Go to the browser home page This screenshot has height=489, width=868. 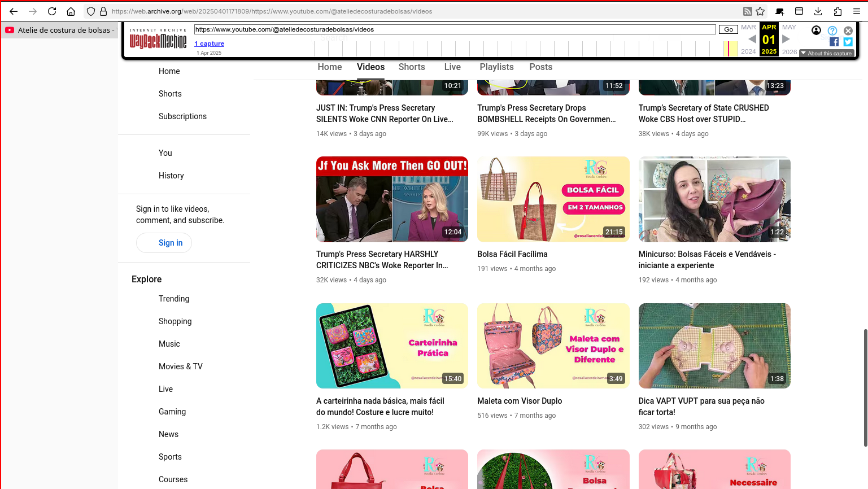[x=71, y=11]
